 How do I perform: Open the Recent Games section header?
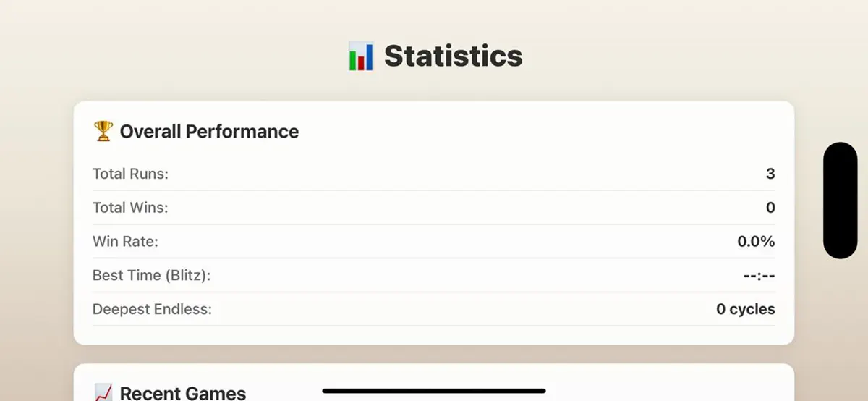pyautogui.click(x=183, y=393)
